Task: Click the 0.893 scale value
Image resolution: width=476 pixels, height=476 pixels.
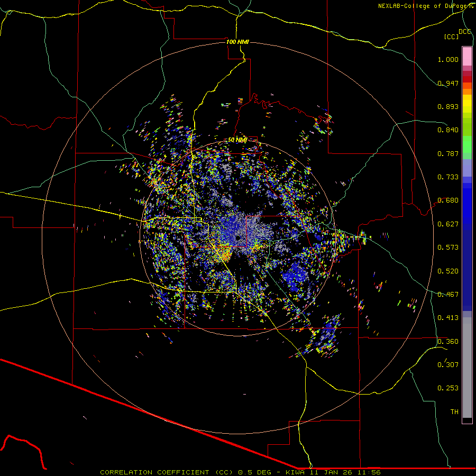Action: pos(448,106)
